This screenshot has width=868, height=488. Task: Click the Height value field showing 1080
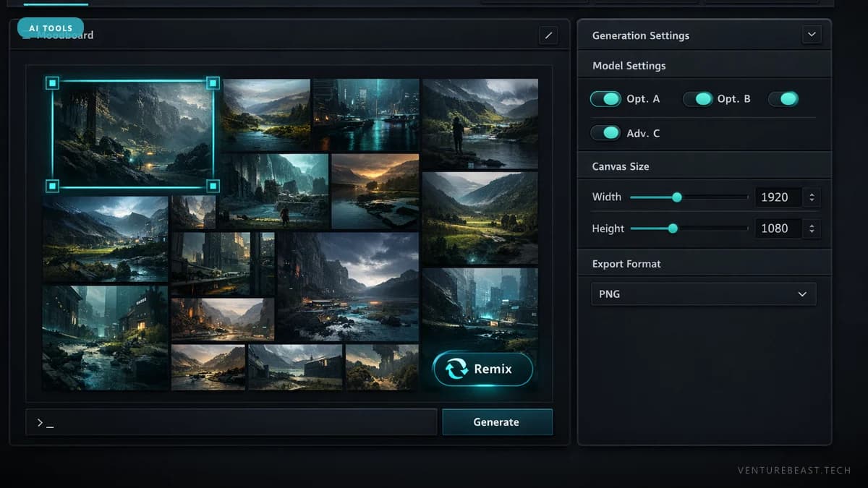click(x=778, y=228)
